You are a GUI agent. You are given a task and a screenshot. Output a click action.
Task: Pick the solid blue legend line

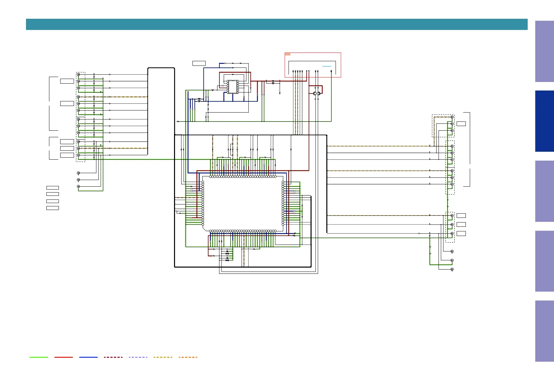coord(88,357)
